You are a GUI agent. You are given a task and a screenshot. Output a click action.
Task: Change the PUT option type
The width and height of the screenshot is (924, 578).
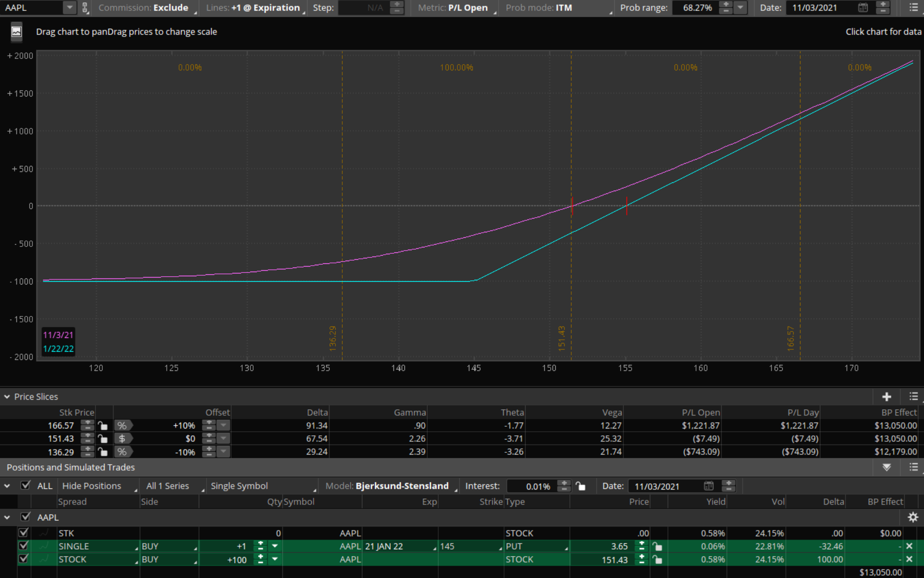(537, 546)
